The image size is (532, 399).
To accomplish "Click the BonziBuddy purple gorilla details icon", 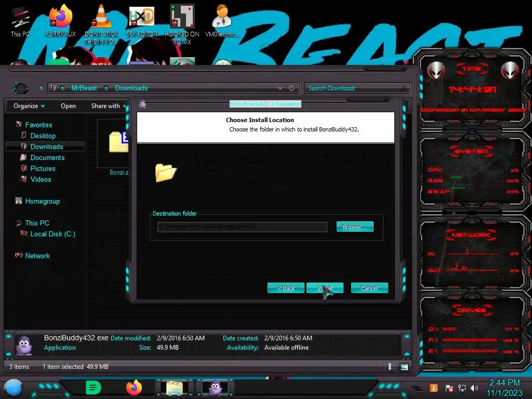I will click(x=24, y=345).
